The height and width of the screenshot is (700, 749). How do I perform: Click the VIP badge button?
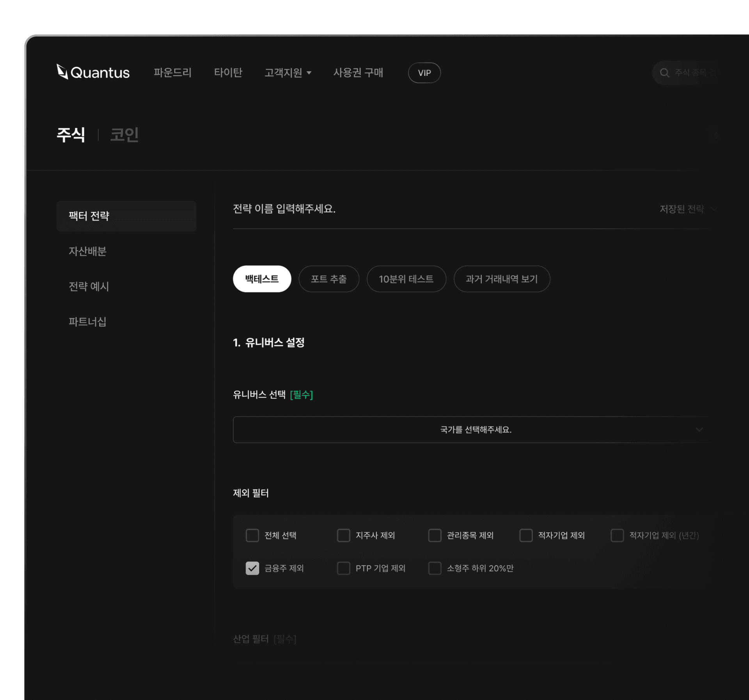(x=424, y=73)
